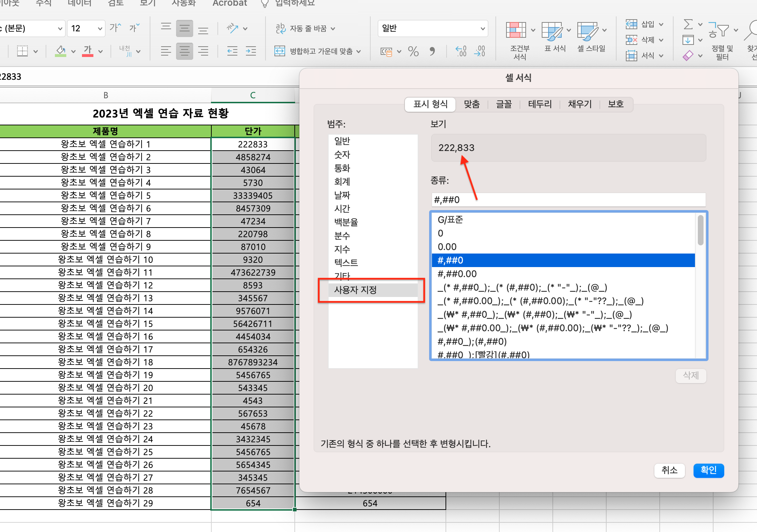The height and width of the screenshot is (532, 757).
Task: Select column C header
Action: (x=253, y=95)
